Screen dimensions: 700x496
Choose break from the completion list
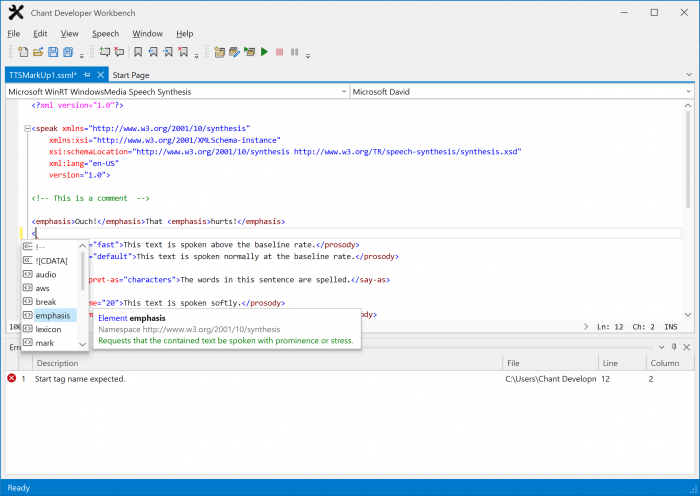(x=49, y=302)
